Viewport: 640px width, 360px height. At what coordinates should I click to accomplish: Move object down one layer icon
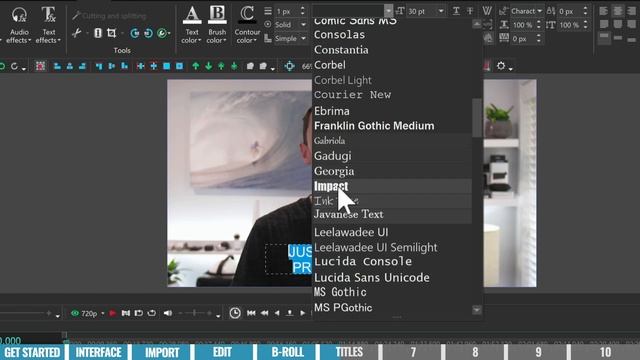[209, 66]
